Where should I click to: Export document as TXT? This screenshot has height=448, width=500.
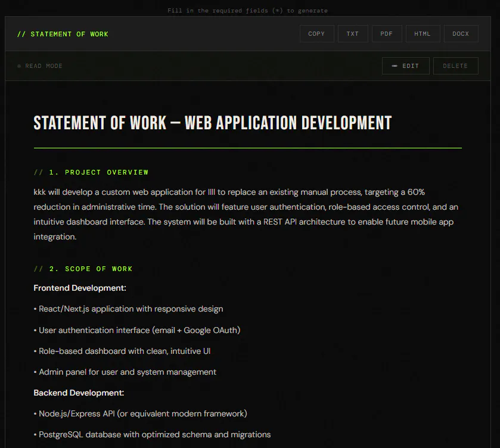coord(353,34)
